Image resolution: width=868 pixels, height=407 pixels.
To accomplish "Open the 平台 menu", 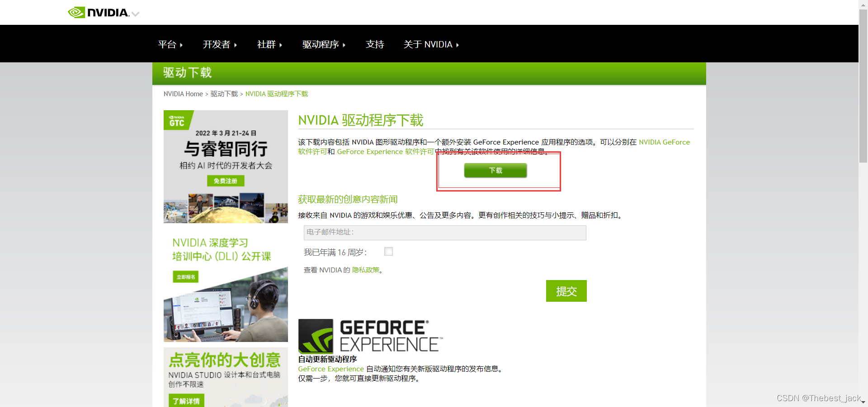I will [170, 44].
